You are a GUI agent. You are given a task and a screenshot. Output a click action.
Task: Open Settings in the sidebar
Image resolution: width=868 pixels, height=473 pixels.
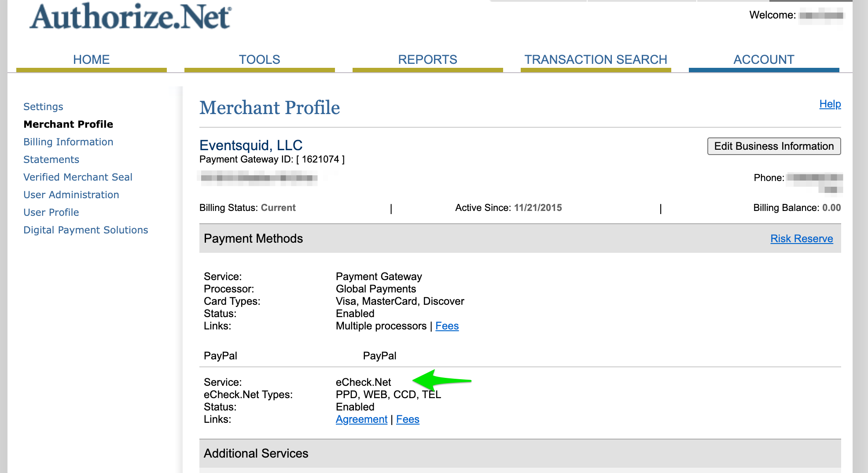[43, 107]
